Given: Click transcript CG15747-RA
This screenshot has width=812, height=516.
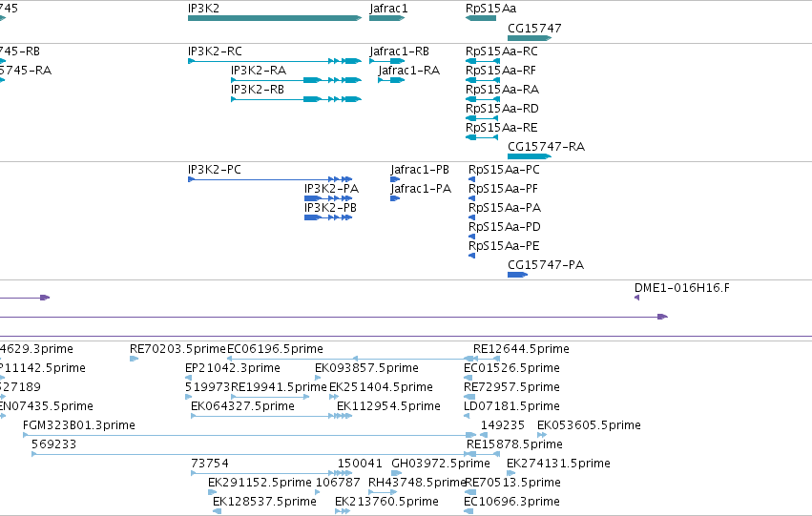Looking at the screenshot, I should click(x=530, y=156).
